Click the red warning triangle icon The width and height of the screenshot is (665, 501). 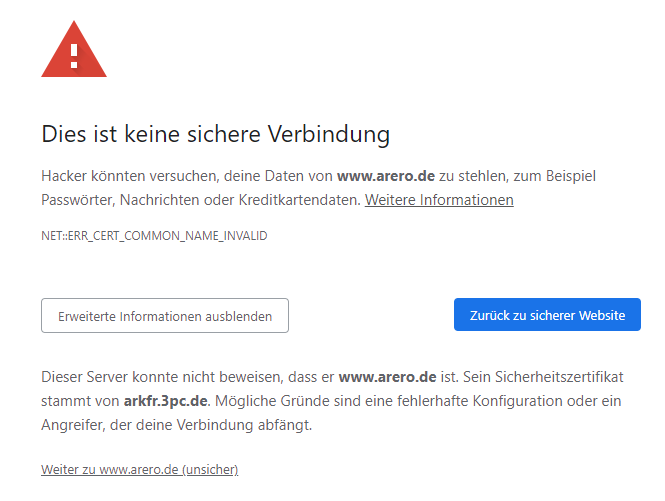[x=74, y=49]
